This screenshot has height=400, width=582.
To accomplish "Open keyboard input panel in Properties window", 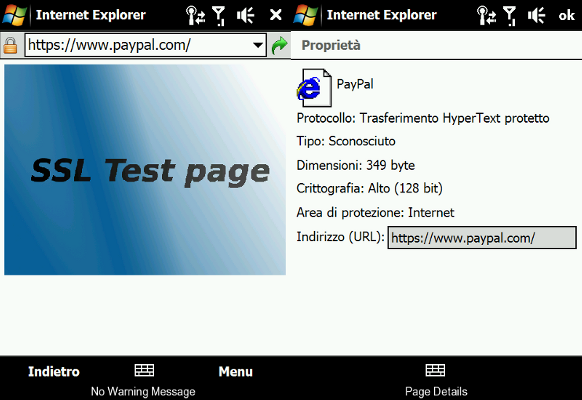I will 435,370.
